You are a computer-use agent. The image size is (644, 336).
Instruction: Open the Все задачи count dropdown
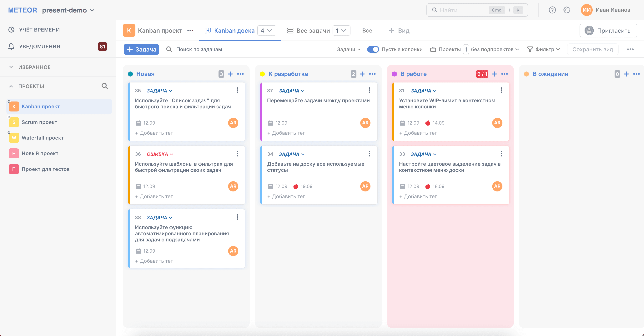[x=341, y=31]
